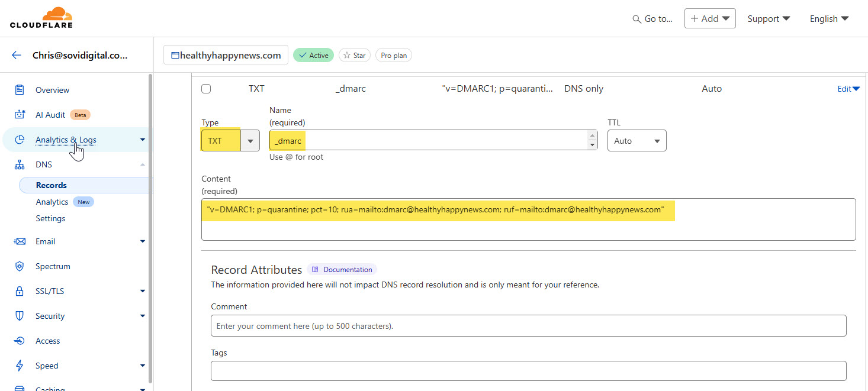
Task: Open DNS Analytics in the sidebar
Action: pos(52,202)
